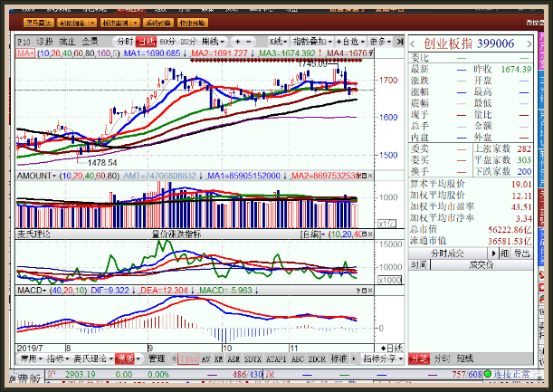
Task: Select the ABC indicator tab
Action: [298, 359]
